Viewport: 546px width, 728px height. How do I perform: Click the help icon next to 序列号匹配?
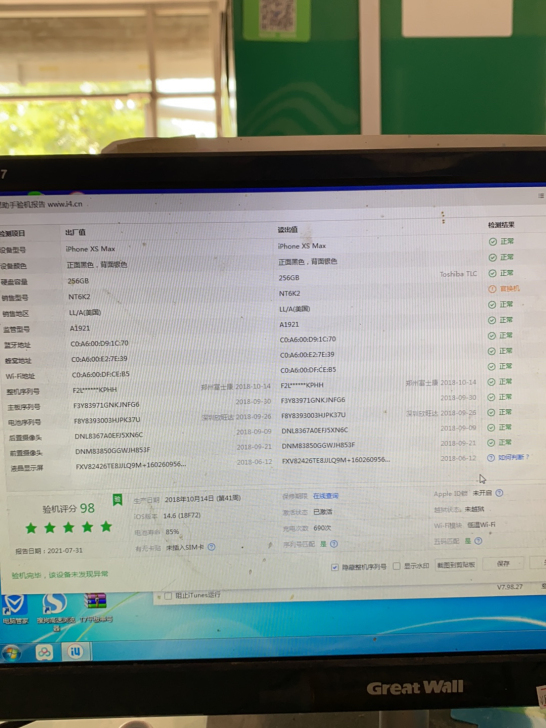334,544
